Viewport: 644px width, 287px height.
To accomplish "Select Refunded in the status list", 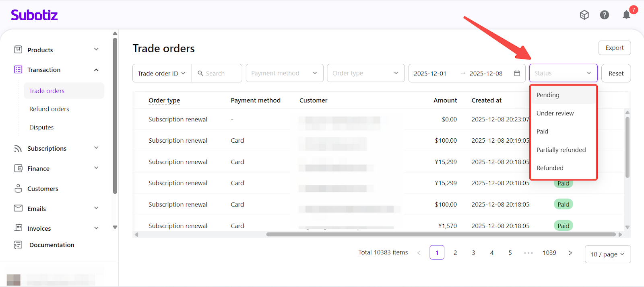I will click(550, 168).
